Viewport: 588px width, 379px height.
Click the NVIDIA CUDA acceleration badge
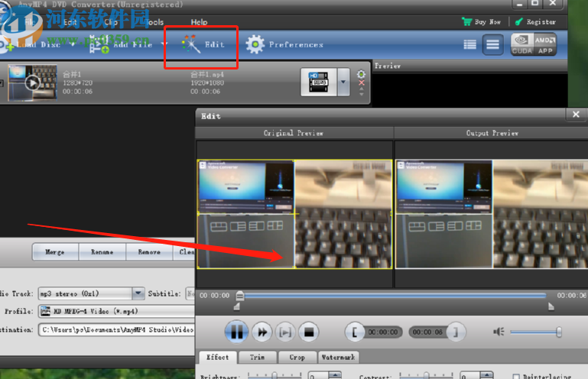[x=522, y=44]
